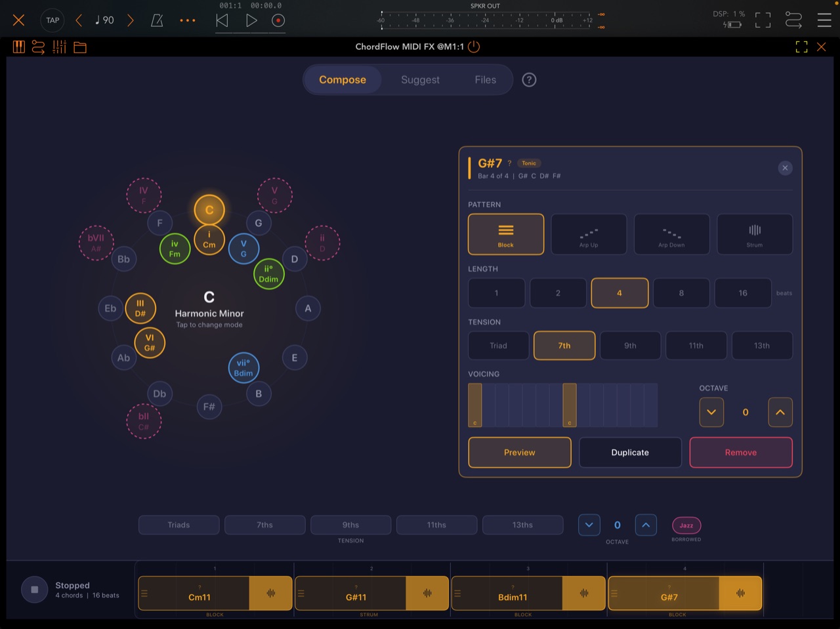The width and height of the screenshot is (840, 629).
Task: Increase tempo with right chevron
Action: tap(130, 20)
